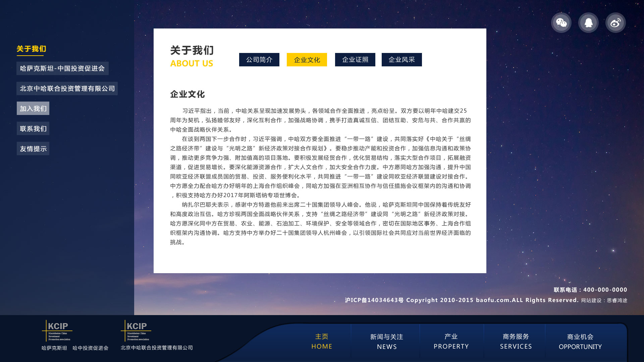Open 商务服务 SERVICES section
644x362 pixels.
(x=516, y=341)
